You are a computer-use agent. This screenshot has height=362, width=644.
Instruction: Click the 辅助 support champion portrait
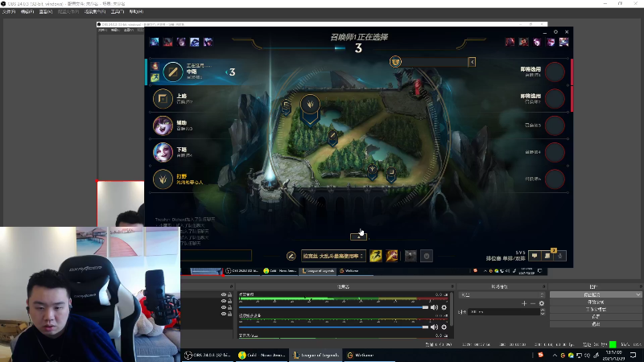pos(163,125)
